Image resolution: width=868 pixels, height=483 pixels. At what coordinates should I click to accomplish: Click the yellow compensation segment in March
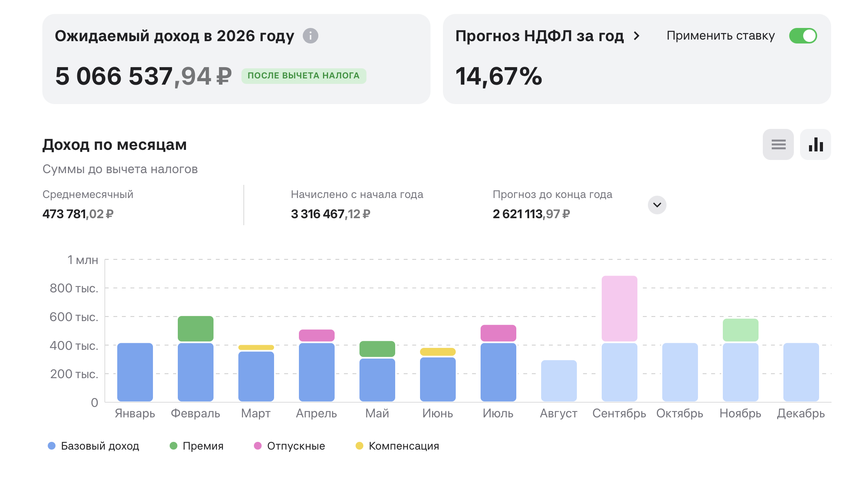click(x=256, y=347)
